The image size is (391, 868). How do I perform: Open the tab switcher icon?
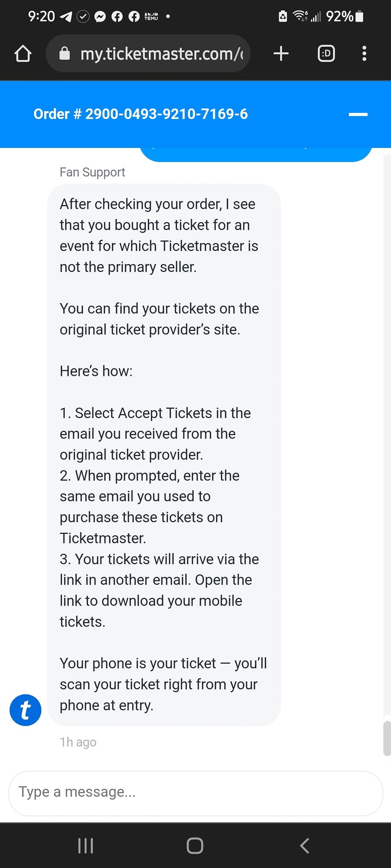[x=326, y=53]
